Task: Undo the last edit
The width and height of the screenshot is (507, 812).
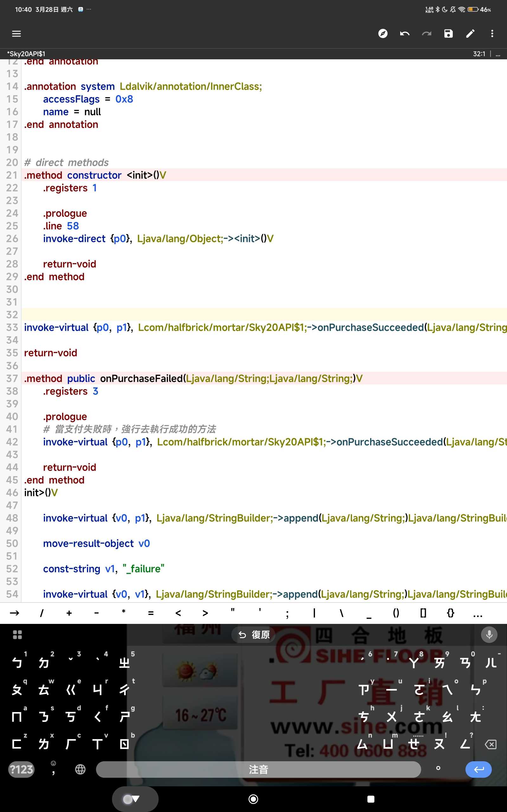Action: [405, 34]
